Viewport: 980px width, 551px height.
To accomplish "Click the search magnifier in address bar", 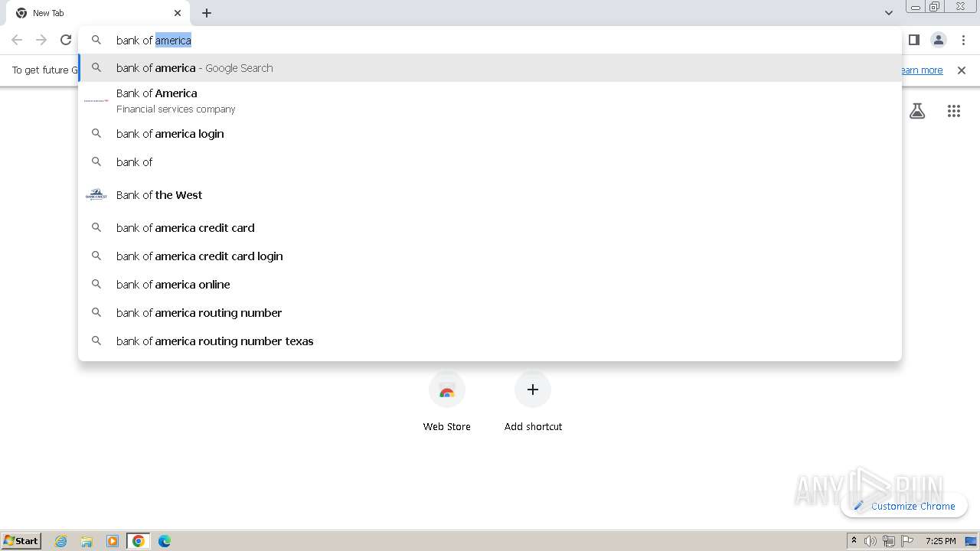I will 96,40.
